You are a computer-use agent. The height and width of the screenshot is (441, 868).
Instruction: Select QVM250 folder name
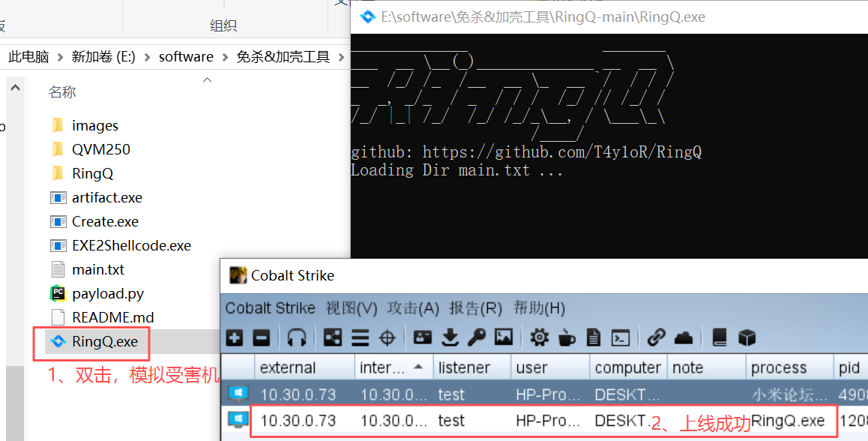[x=100, y=149]
